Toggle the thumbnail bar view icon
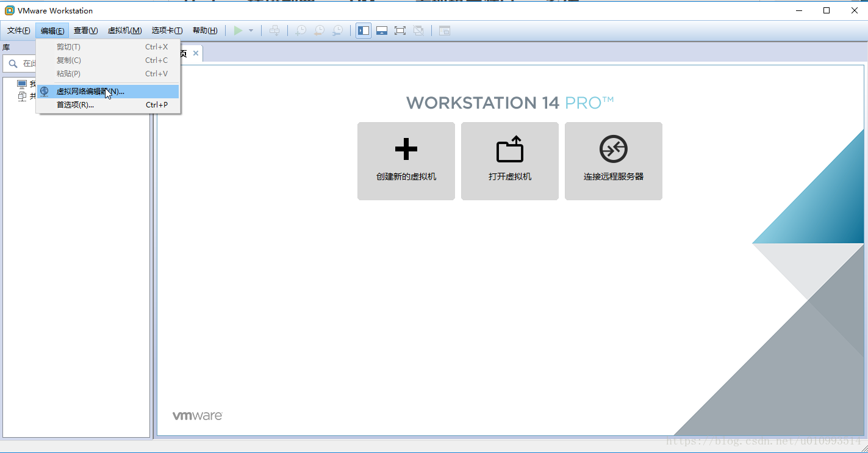The width and height of the screenshot is (868, 453). 382,31
